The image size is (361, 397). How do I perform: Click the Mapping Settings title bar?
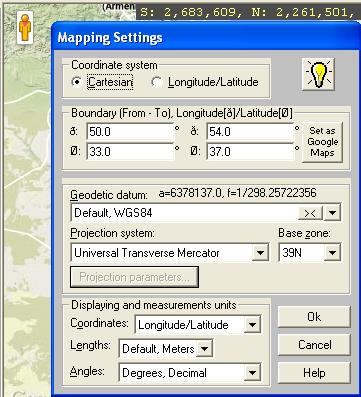point(207,37)
